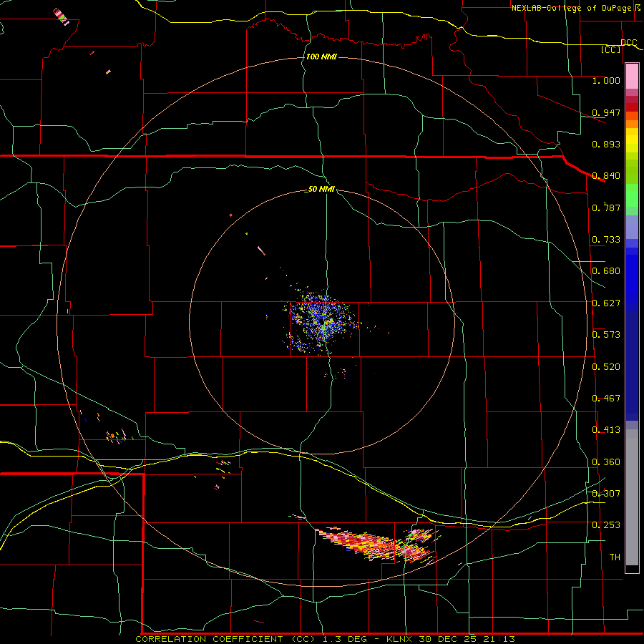Select the 0.787 legend value
The height and width of the screenshot is (644, 644).
(x=606, y=208)
